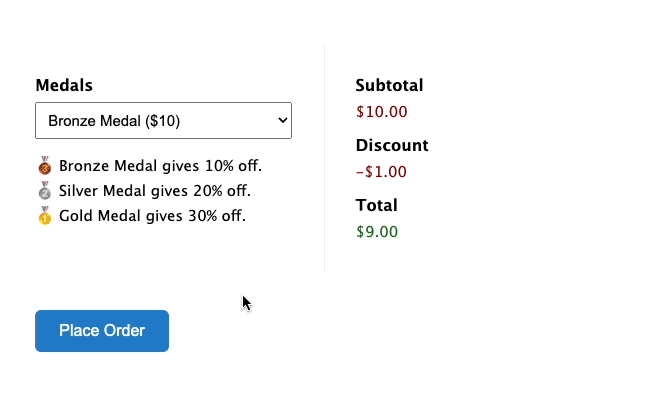Click the bronze medal emoji icon

click(x=45, y=165)
